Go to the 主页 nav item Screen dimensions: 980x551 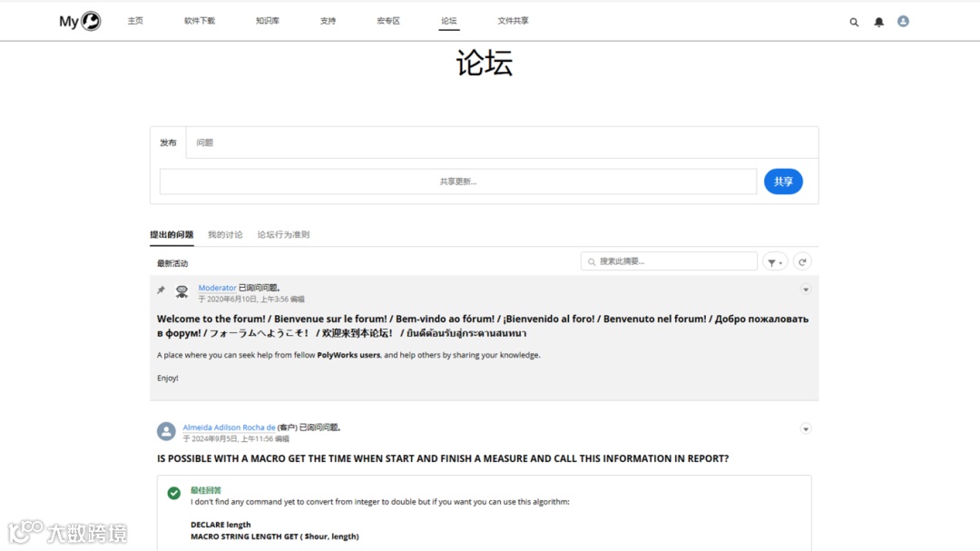[135, 21]
